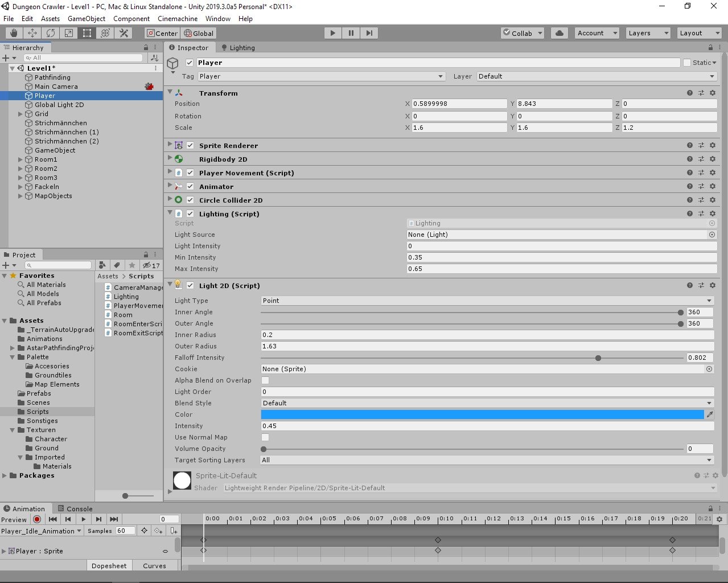728x583 pixels.
Task: Select the Rotate tool
Action: 51,33
